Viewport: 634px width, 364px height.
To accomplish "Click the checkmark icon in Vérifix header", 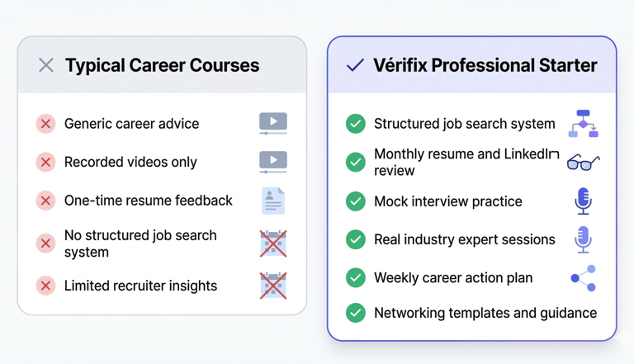I will tap(355, 65).
